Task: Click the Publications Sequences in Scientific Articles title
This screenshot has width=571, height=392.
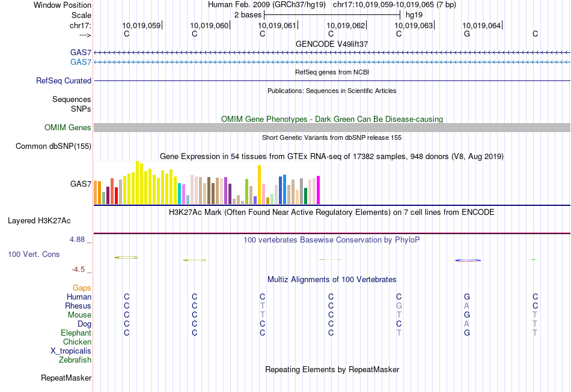Action: (x=332, y=91)
